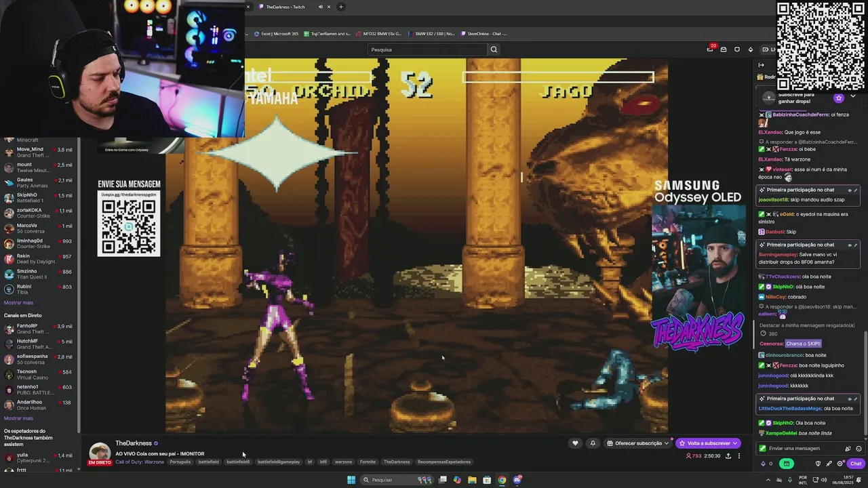Open the Microsoft Store taskbar icon
This screenshot has width=868, height=488.
coord(487,480)
